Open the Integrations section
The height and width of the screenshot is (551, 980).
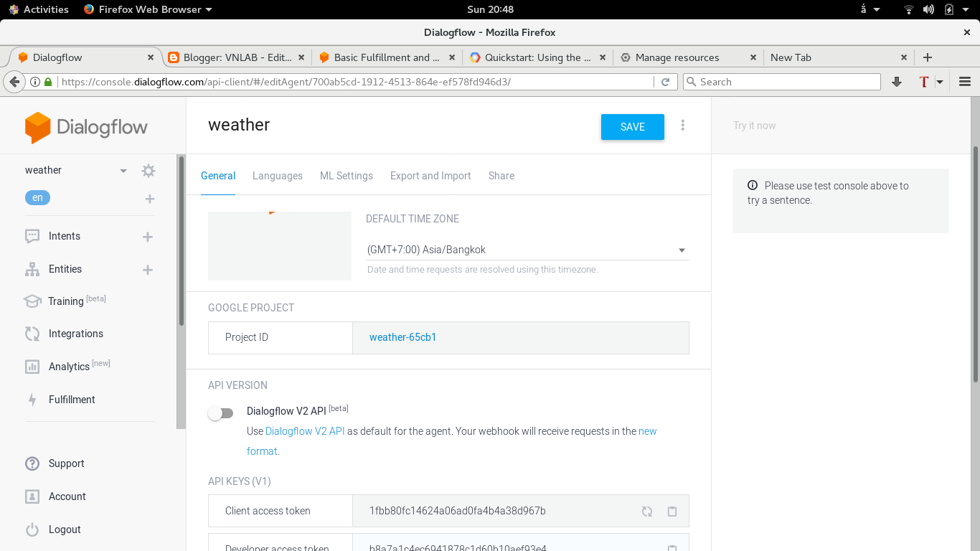pos(76,334)
